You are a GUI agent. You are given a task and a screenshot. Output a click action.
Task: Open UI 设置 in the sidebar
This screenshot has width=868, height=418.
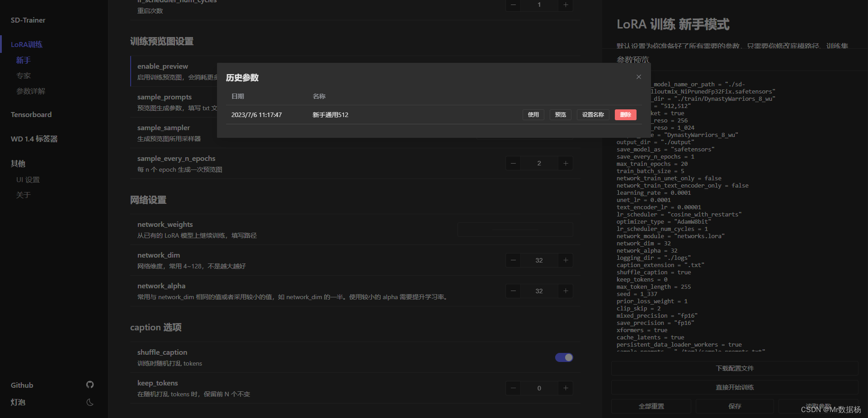[28, 179]
